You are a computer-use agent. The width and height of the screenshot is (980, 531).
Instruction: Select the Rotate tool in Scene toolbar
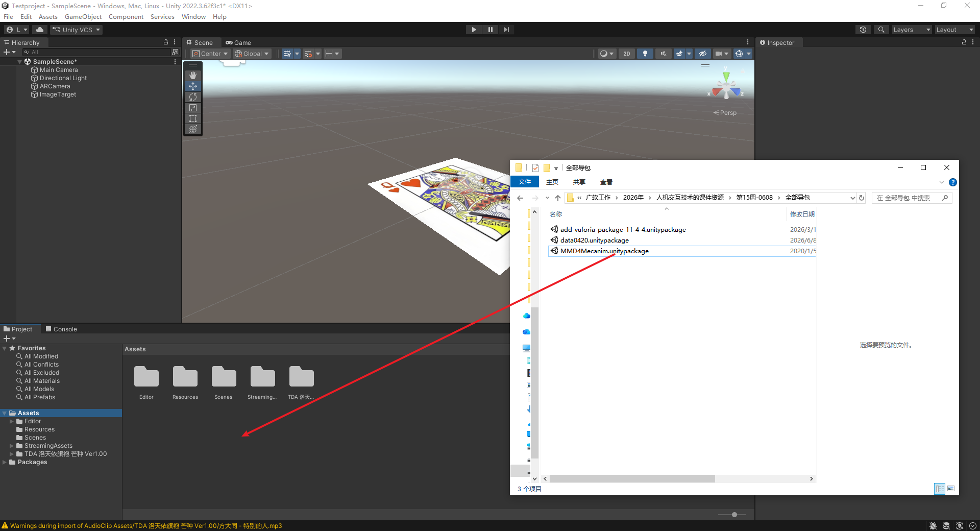tap(193, 97)
